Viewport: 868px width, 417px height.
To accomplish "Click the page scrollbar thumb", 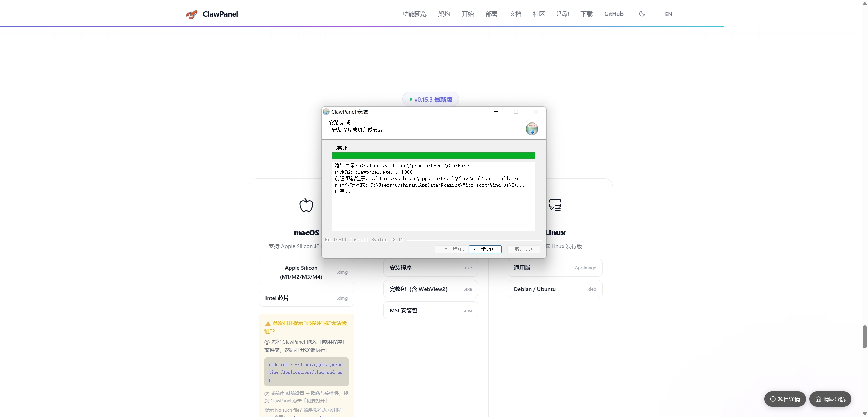I will 865,337.
